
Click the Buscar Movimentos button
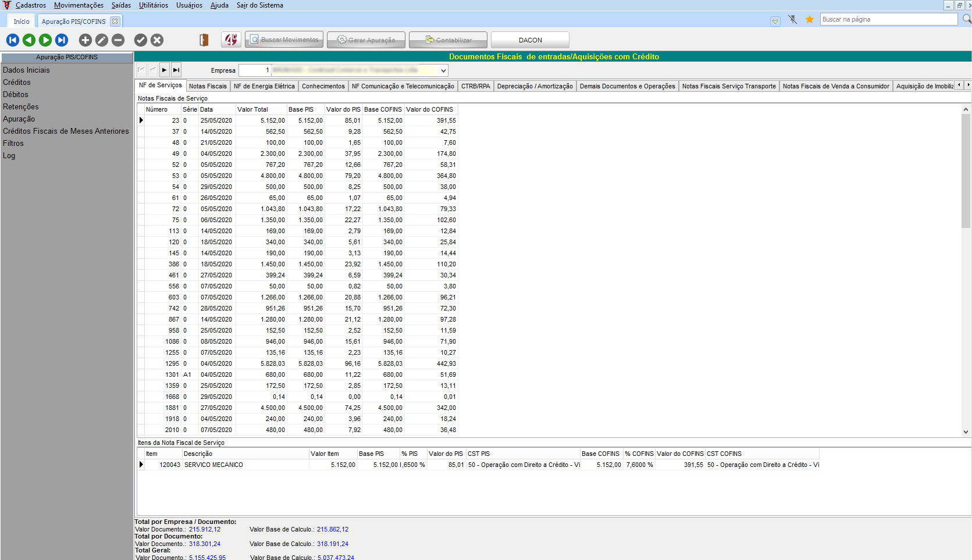coord(284,40)
